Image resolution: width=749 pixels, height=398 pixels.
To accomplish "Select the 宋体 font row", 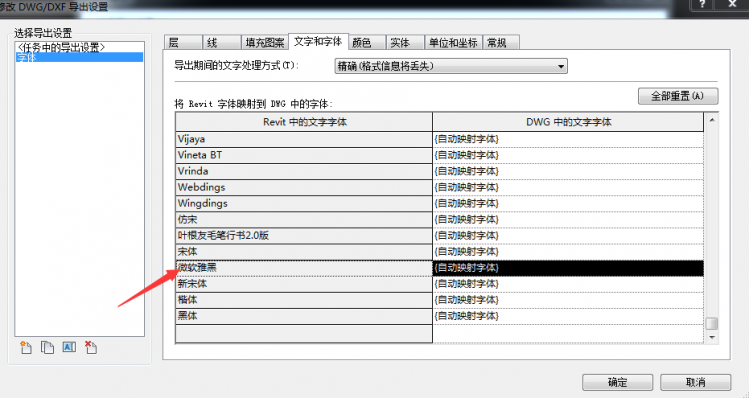I will pyautogui.click(x=304, y=251).
